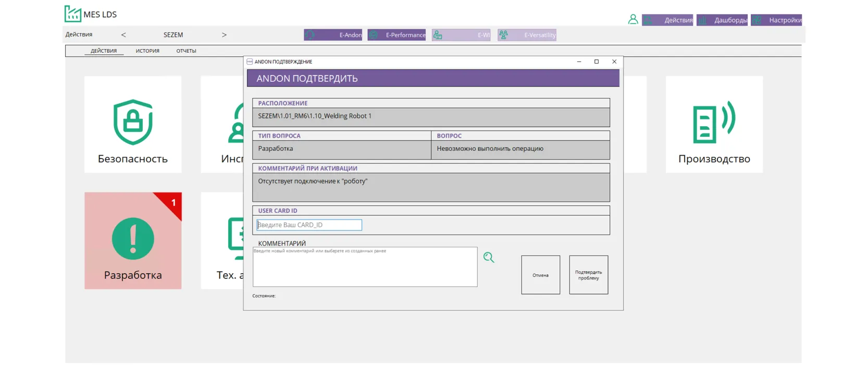Switch to the Отчеты tab
868x365 pixels.
point(186,51)
